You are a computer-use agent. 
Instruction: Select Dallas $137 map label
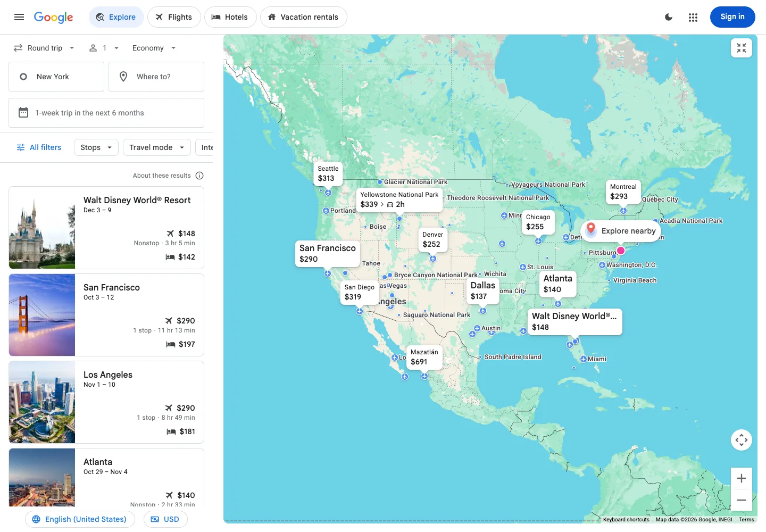pyautogui.click(x=482, y=290)
